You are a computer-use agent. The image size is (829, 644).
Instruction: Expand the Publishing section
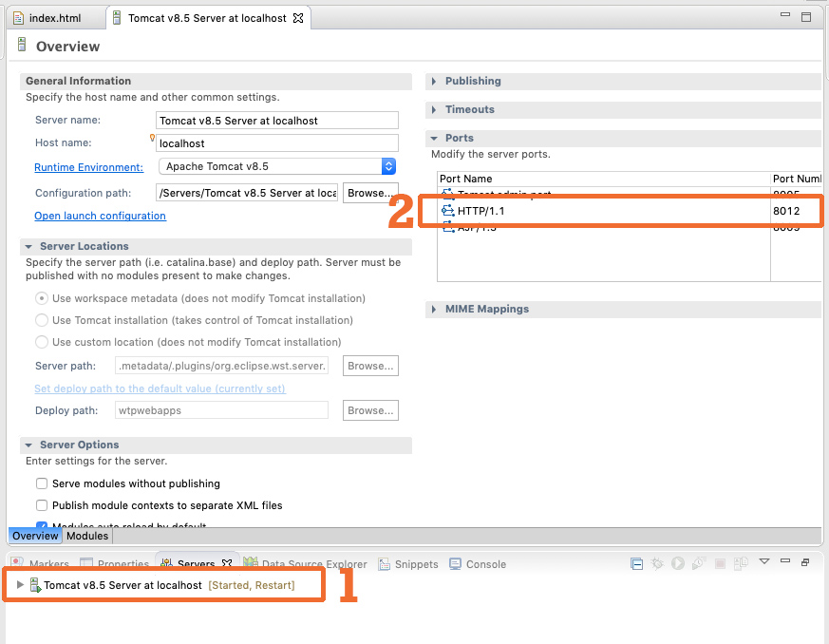click(x=434, y=81)
